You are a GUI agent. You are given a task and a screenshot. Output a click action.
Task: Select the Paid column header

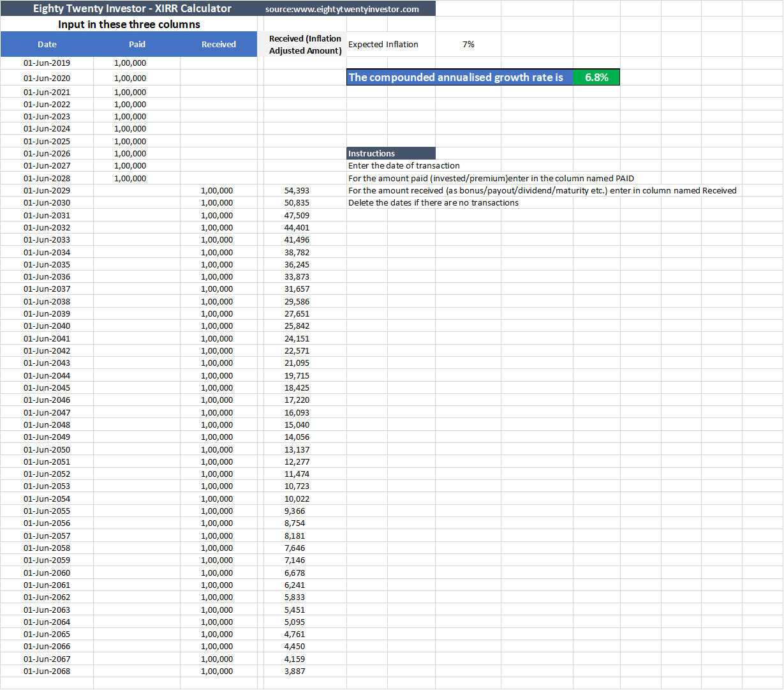pos(137,45)
